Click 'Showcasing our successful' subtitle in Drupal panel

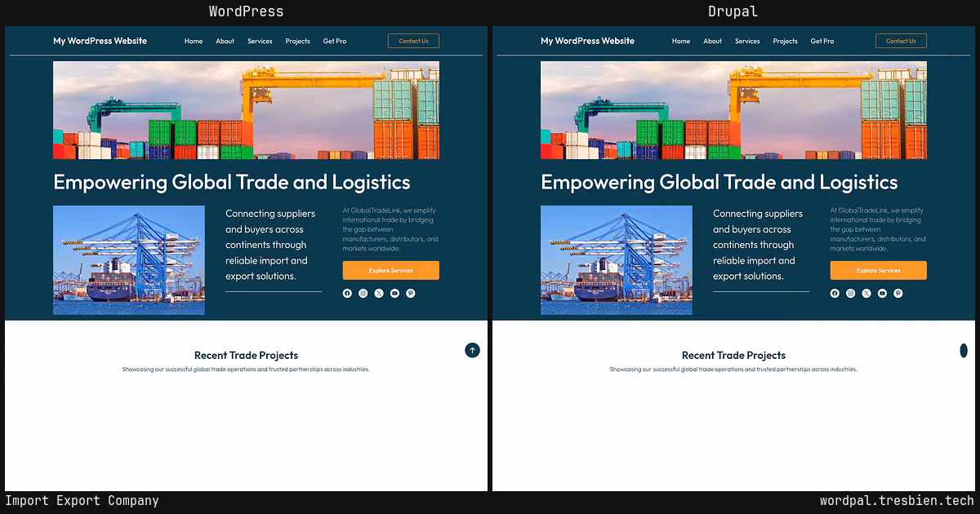(x=733, y=370)
